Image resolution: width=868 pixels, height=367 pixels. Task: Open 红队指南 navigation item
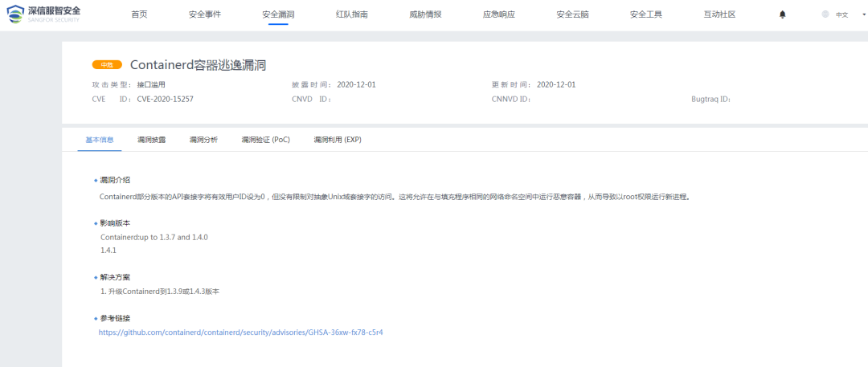[x=351, y=14]
